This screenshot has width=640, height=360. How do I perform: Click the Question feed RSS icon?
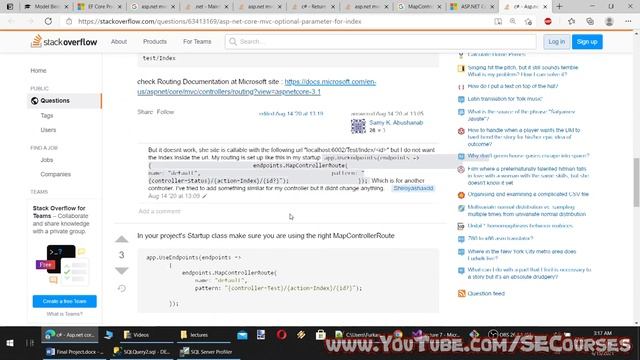click(x=461, y=293)
